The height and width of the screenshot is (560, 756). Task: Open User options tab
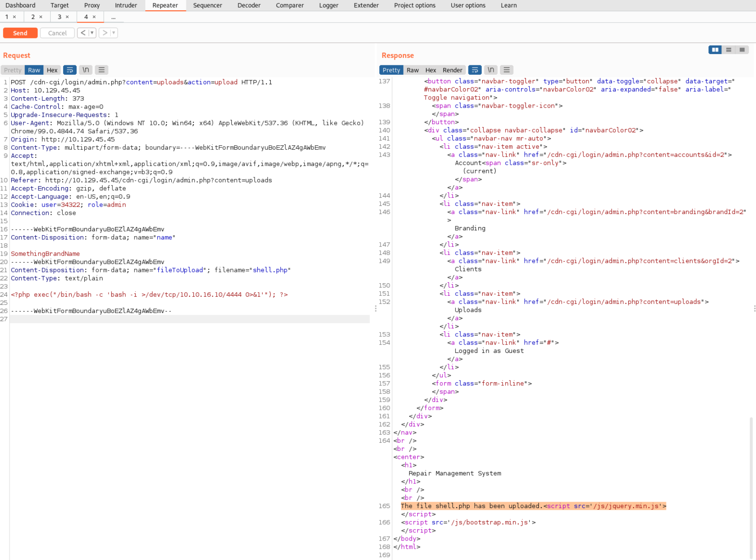468,5
